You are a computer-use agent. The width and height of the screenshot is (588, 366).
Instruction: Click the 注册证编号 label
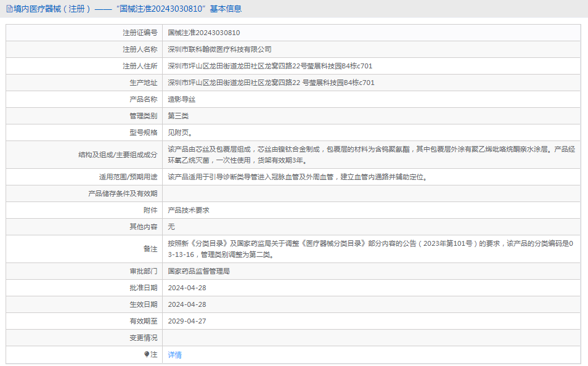[141, 33]
